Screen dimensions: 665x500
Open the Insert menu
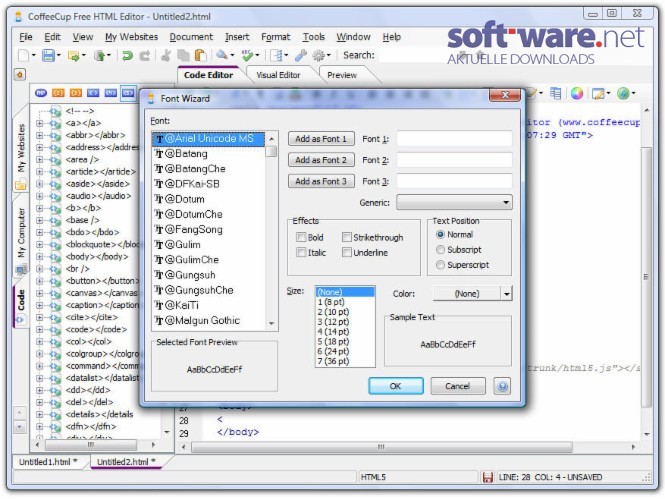point(237,37)
